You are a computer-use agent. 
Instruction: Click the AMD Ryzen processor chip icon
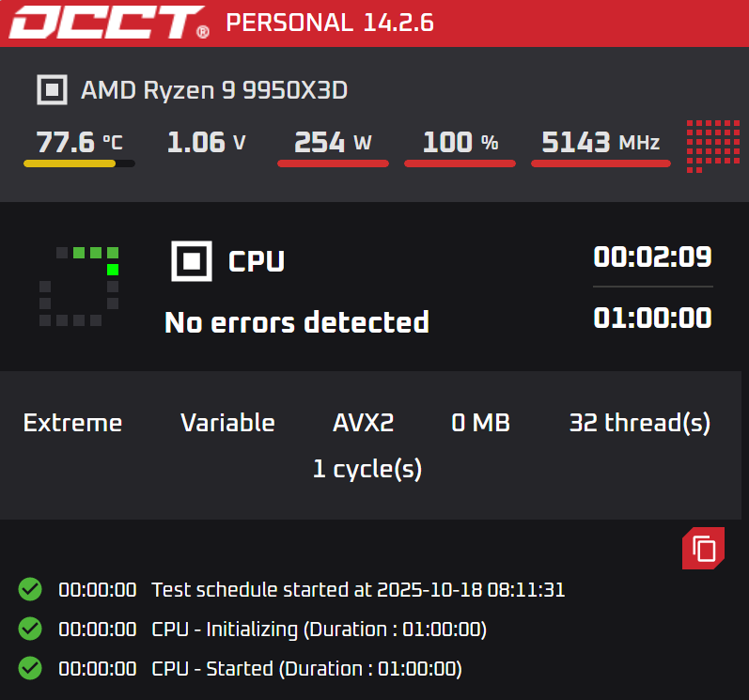[x=52, y=90]
